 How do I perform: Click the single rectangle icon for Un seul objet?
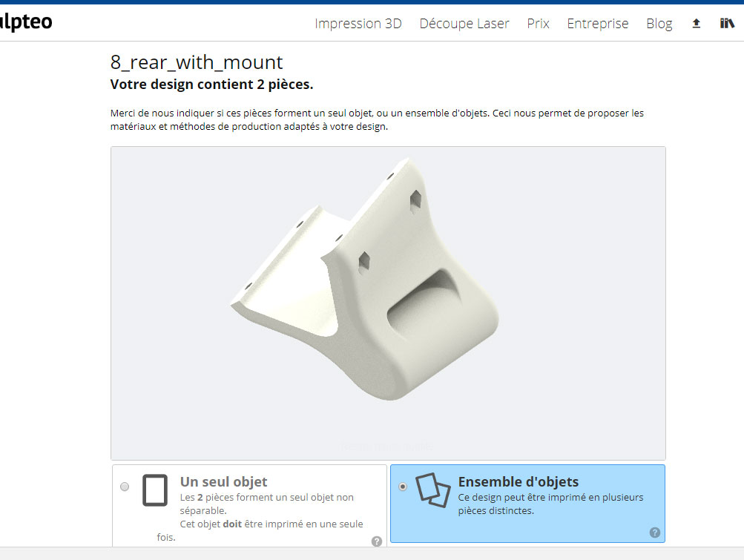(155, 490)
